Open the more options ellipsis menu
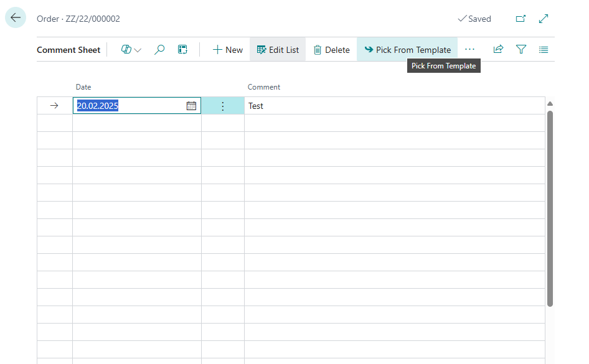 469,49
